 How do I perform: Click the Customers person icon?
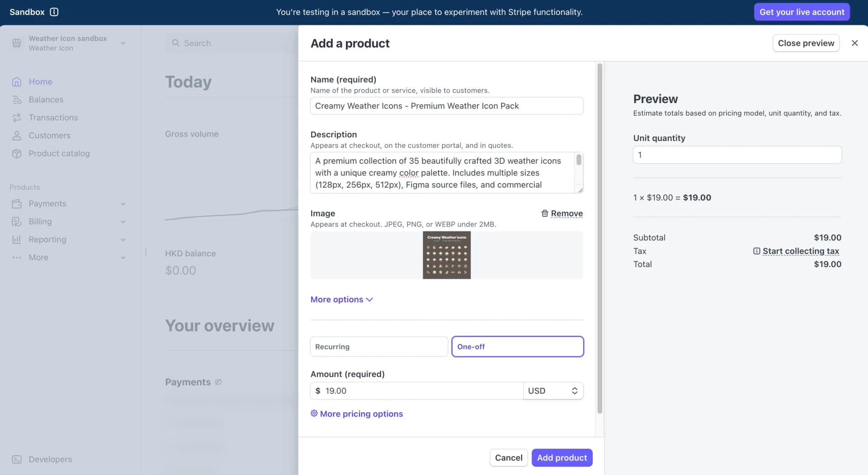pos(17,136)
